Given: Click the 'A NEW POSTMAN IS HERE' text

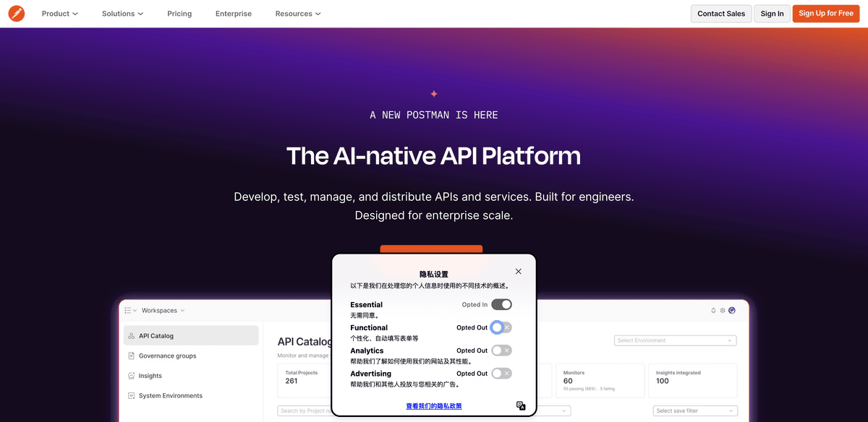Looking at the screenshot, I should click(x=434, y=115).
